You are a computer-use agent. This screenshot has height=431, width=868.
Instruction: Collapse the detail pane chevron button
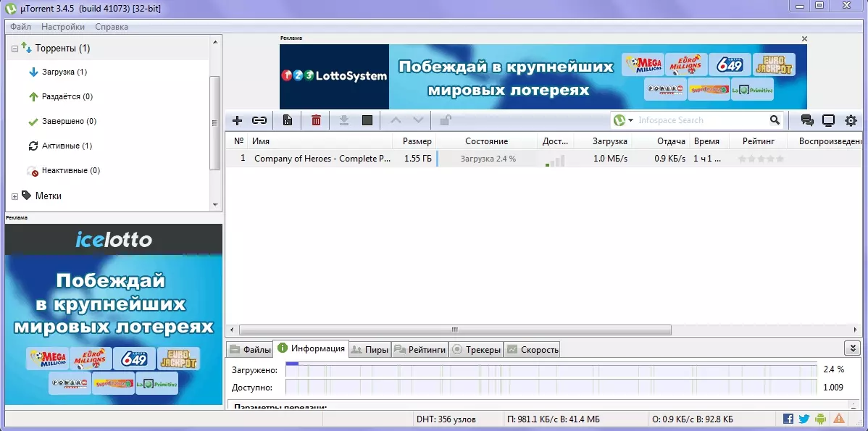pos(851,348)
